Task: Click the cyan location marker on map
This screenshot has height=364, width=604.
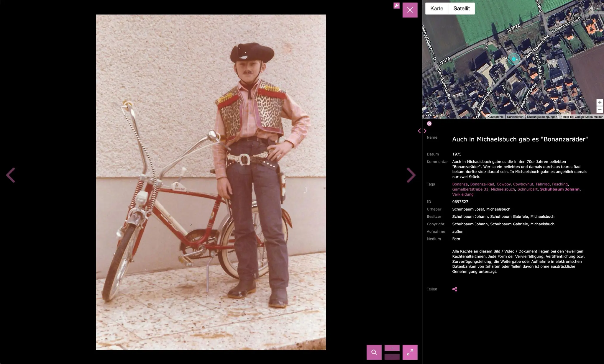Action: 514,59
